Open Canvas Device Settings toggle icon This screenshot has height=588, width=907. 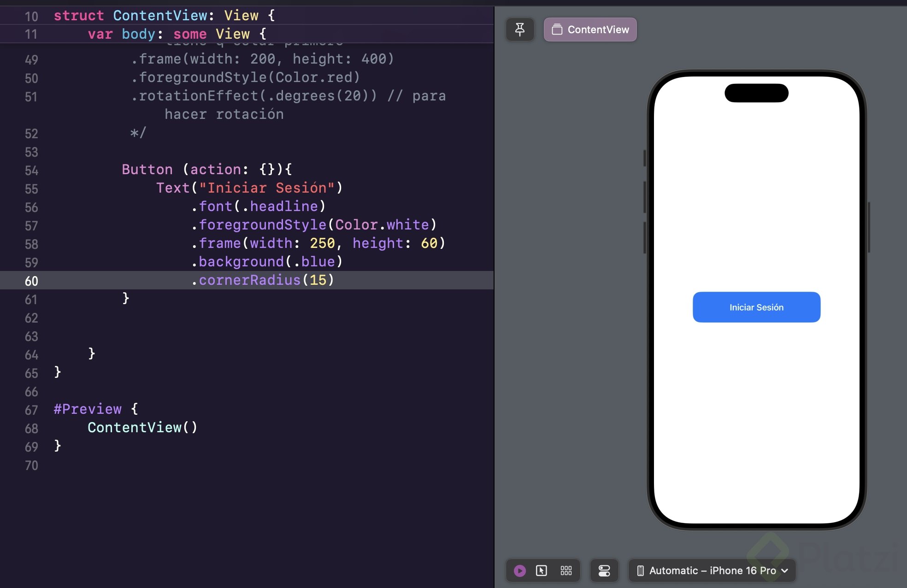604,571
